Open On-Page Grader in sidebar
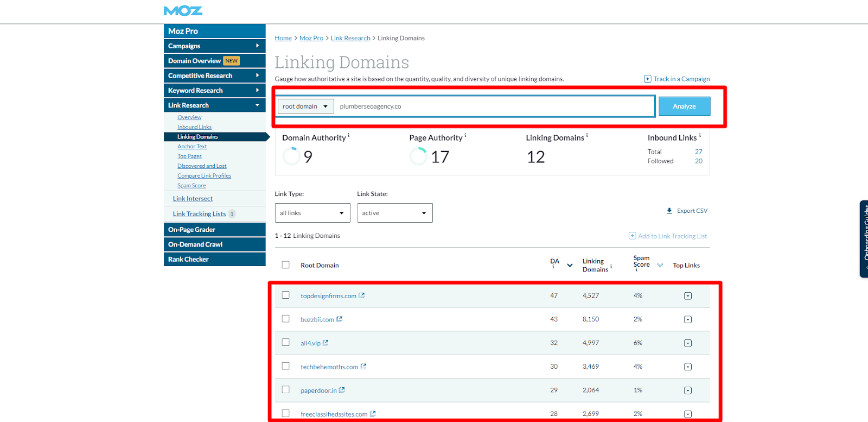868x422 pixels. [x=215, y=230]
